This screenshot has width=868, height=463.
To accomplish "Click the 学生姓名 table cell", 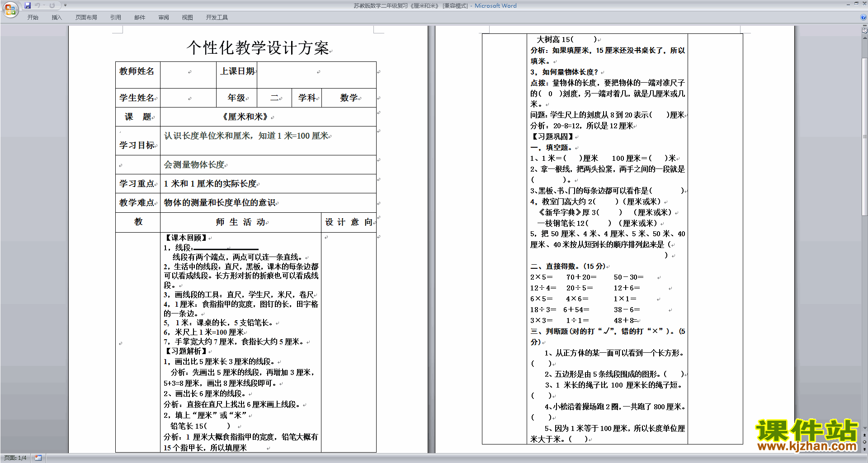I will coord(137,98).
